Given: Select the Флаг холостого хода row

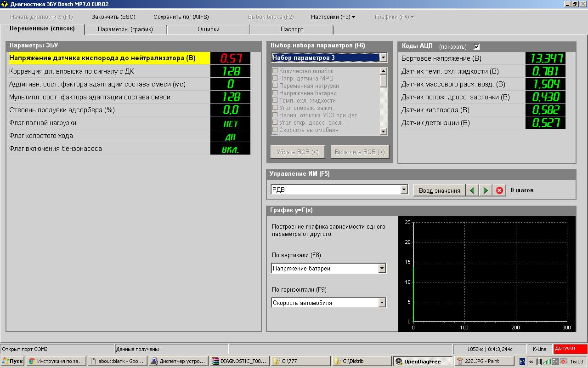Looking at the screenshot, I should pyautogui.click(x=130, y=136).
